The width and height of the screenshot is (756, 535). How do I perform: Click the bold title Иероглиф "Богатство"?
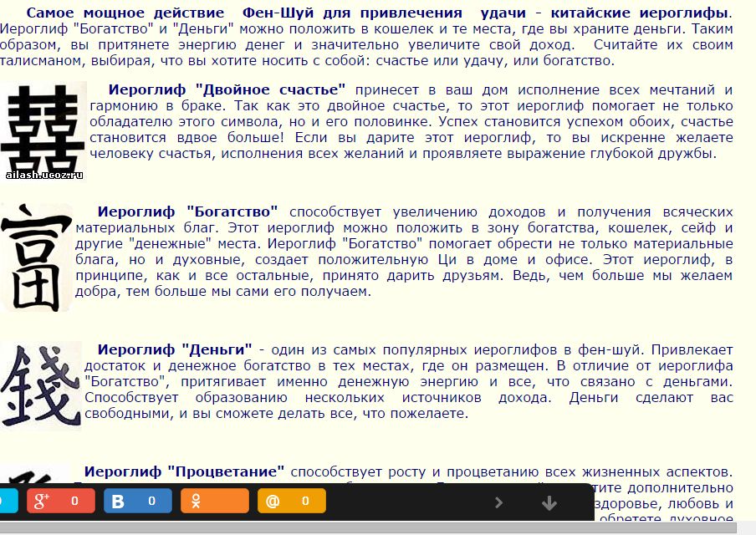pos(187,211)
